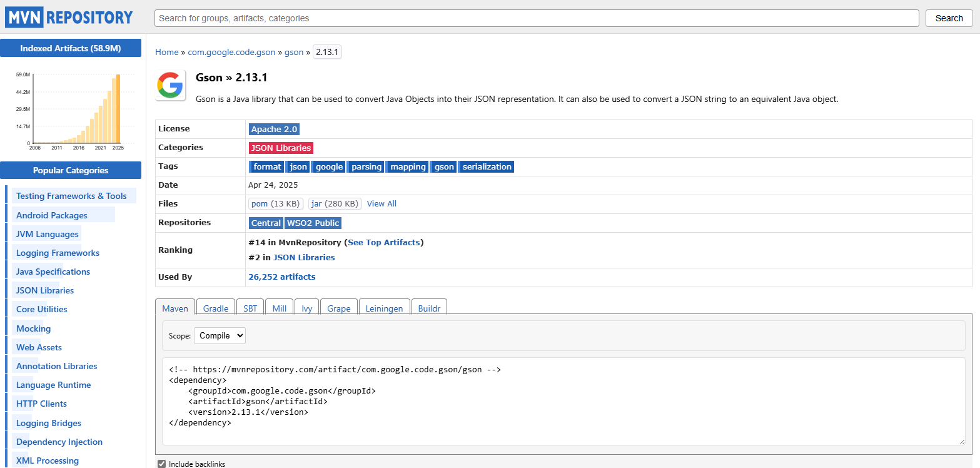Open com.google.code.gson breadcrumb link
Screen dimensions: 980x468
pos(231,52)
